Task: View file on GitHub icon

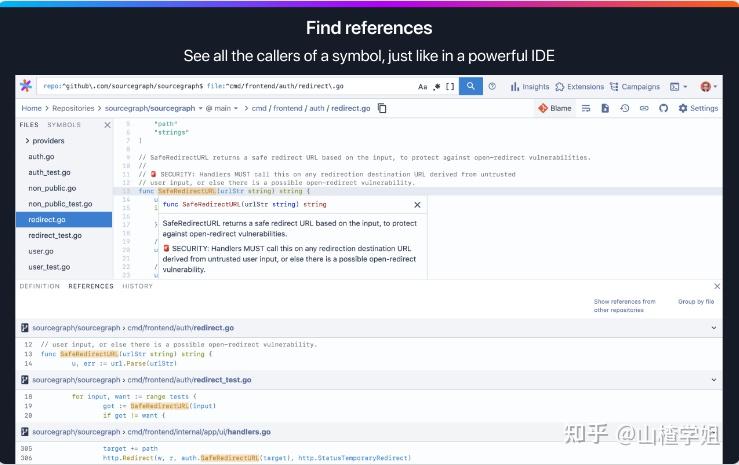Action: (x=664, y=108)
